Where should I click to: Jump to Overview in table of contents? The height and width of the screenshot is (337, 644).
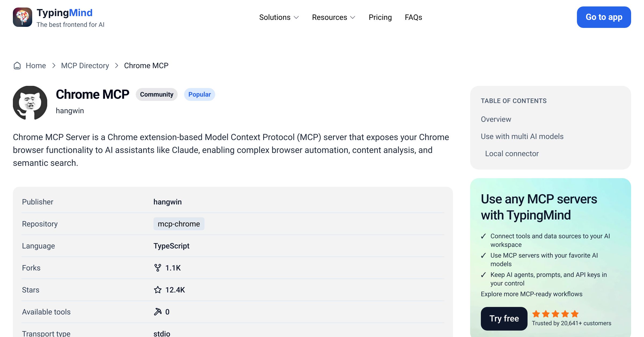click(x=496, y=119)
